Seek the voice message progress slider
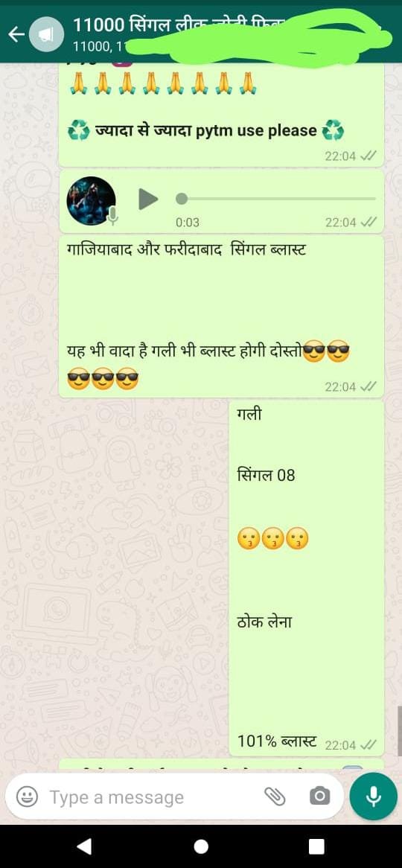Image resolution: width=402 pixels, height=868 pixels. [275, 198]
